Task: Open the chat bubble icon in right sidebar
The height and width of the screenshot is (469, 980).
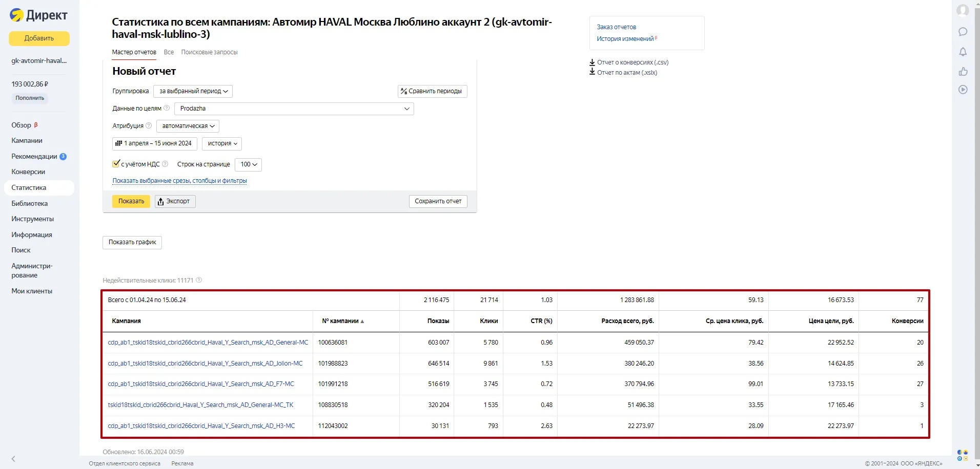Action: (x=963, y=32)
